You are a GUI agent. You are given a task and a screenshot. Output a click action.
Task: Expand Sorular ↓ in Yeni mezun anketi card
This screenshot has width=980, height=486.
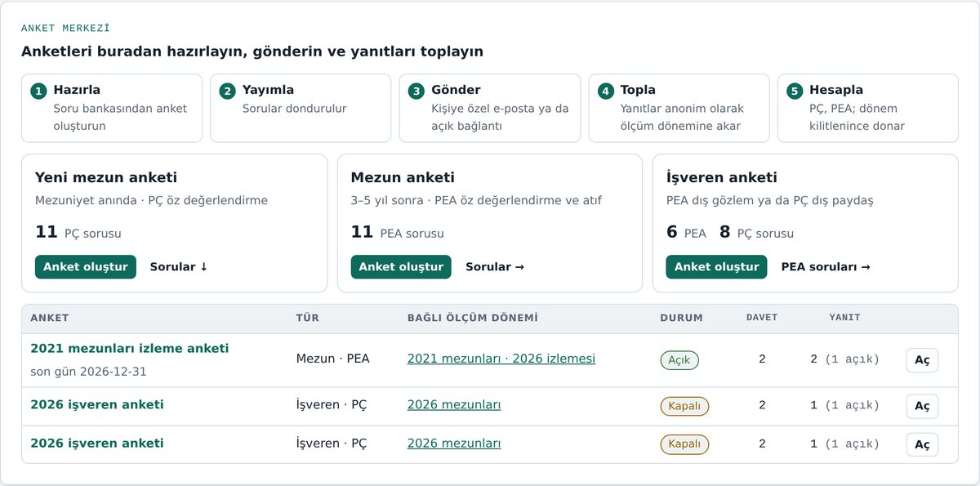(179, 267)
